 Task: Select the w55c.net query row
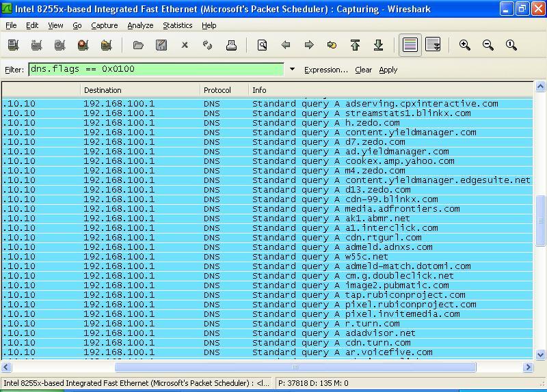[267, 257]
